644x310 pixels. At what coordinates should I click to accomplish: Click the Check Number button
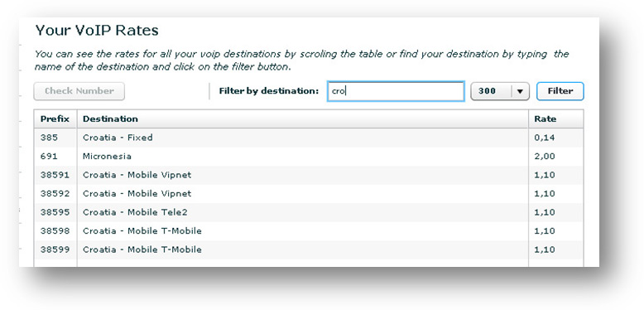click(79, 91)
